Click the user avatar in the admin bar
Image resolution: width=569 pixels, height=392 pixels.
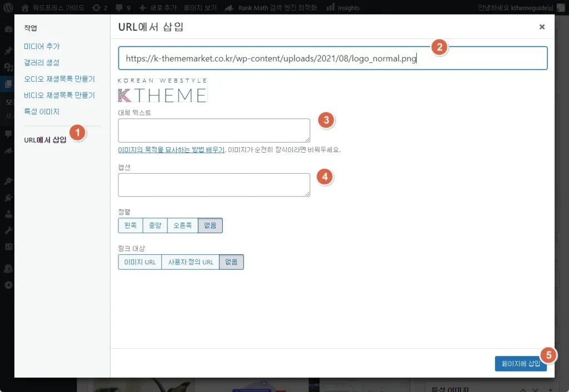(561, 8)
